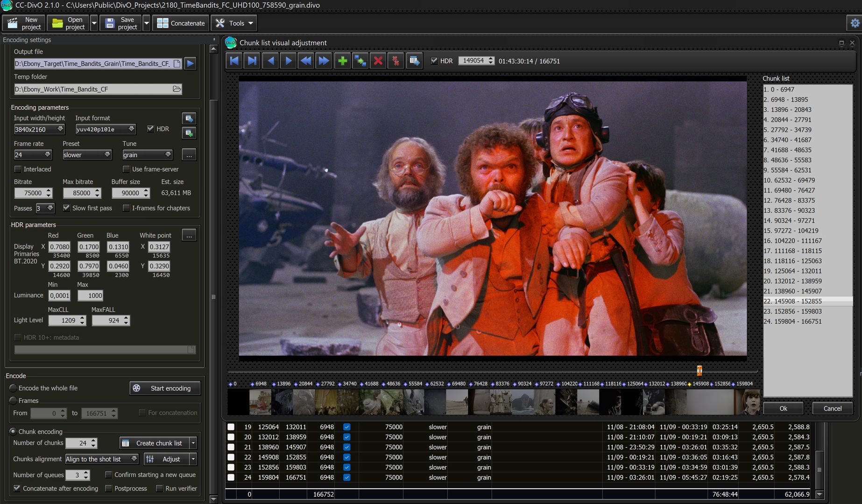Click the Start encoding button

[x=165, y=388]
